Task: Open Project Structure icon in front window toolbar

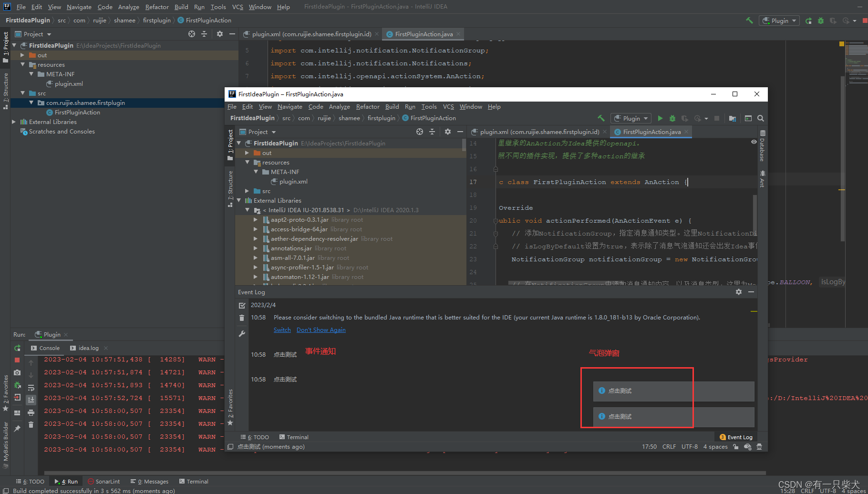Action: pyautogui.click(x=733, y=118)
